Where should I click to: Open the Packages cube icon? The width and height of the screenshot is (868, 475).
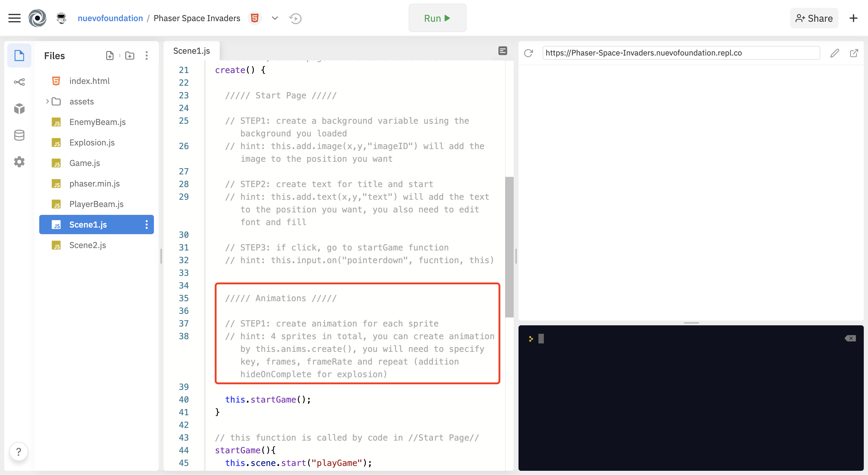(19, 108)
